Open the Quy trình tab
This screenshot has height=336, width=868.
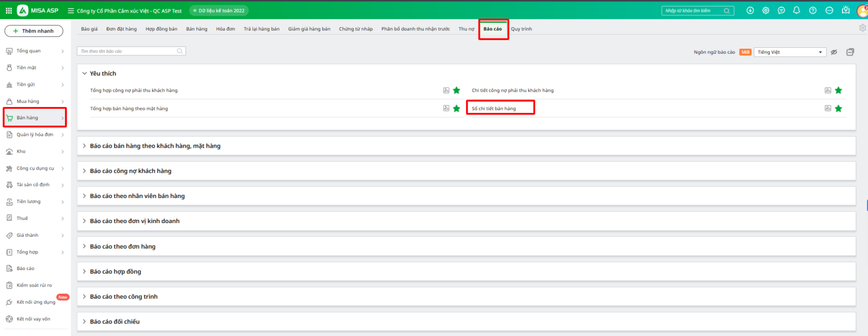click(x=521, y=29)
